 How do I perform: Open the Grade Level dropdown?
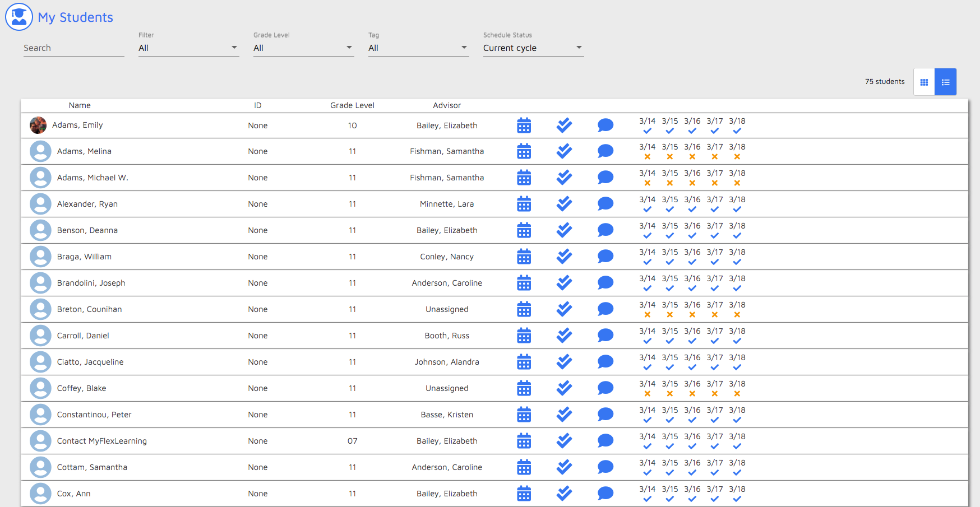point(303,48)
